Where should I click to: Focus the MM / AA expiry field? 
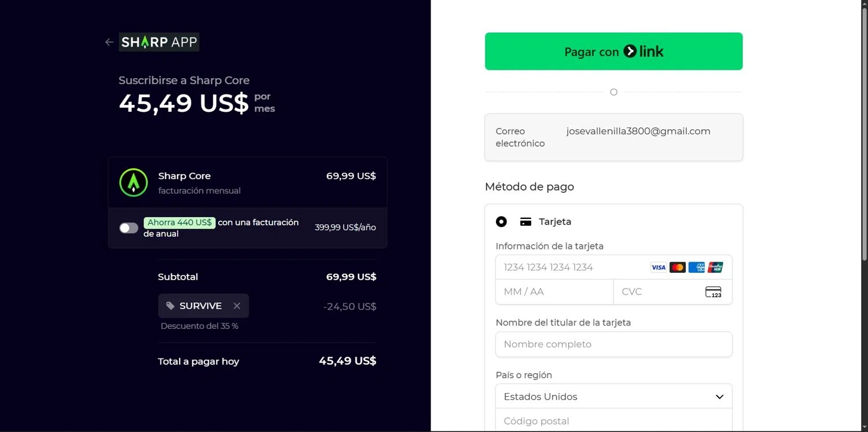554,292
